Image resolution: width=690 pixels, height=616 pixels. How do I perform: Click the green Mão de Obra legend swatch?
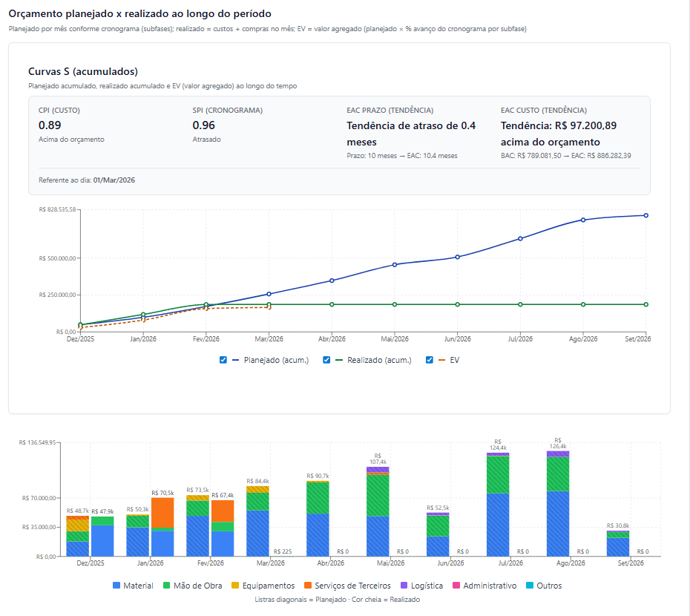pyautogui.click(x=165, y=586)
